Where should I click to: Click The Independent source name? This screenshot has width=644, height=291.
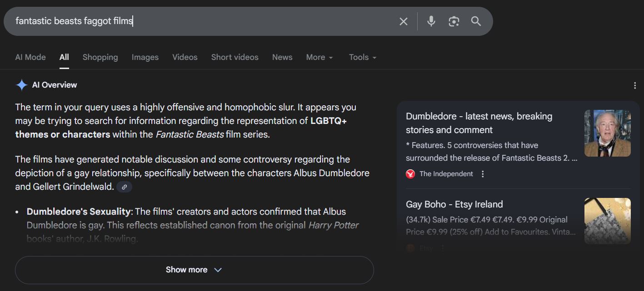pos(446,174)
